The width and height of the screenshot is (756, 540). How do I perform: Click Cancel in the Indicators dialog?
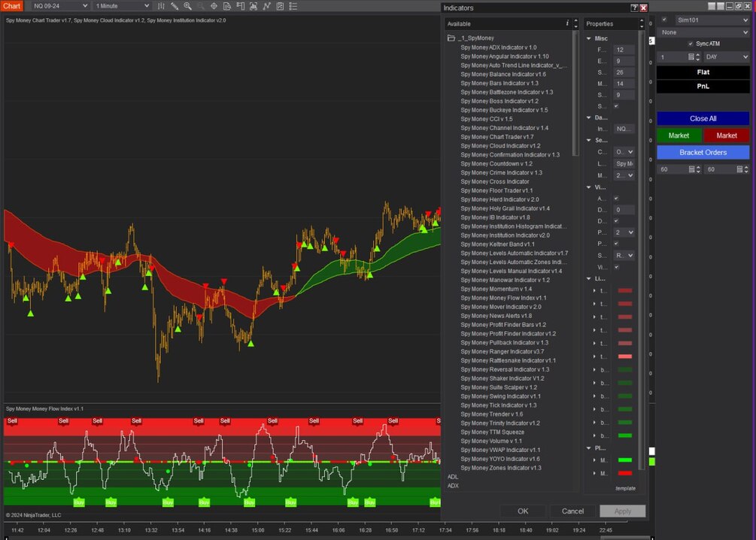click(572, 511)
